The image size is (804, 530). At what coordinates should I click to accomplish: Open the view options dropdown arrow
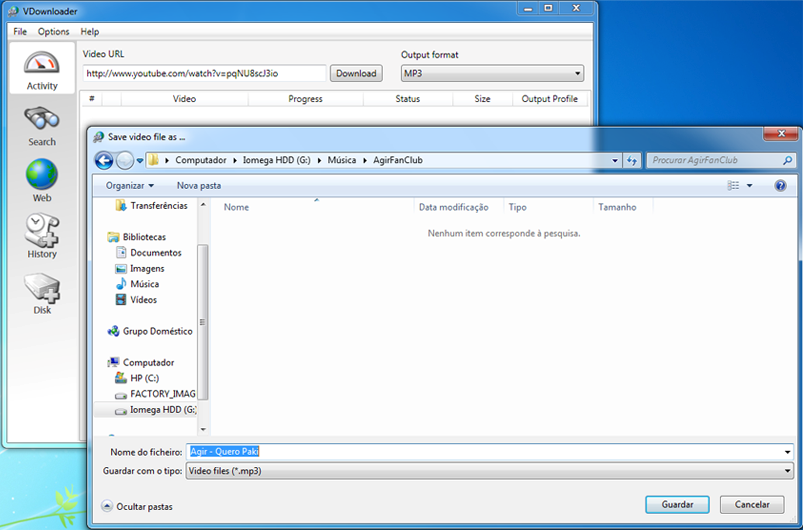(x=749, y=186)
